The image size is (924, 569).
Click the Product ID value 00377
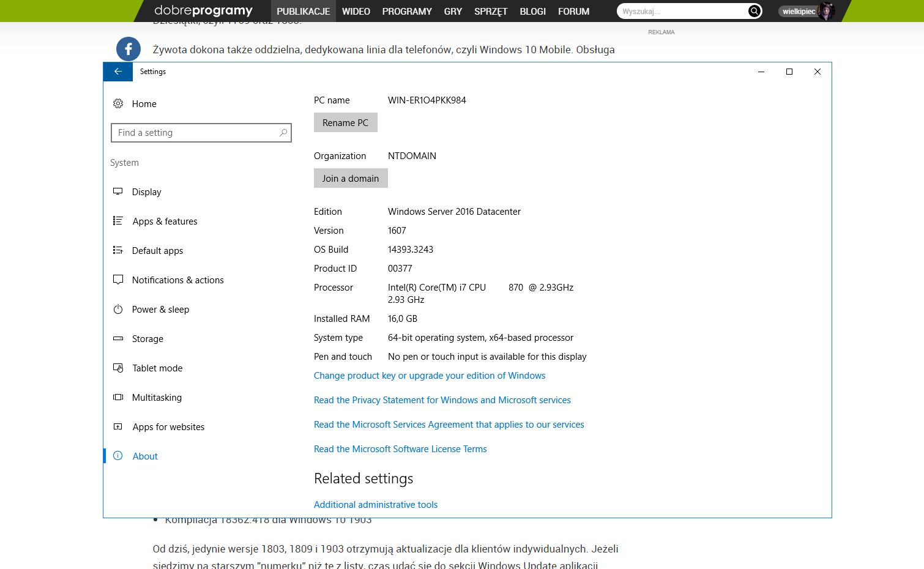(x=400, y=269)
